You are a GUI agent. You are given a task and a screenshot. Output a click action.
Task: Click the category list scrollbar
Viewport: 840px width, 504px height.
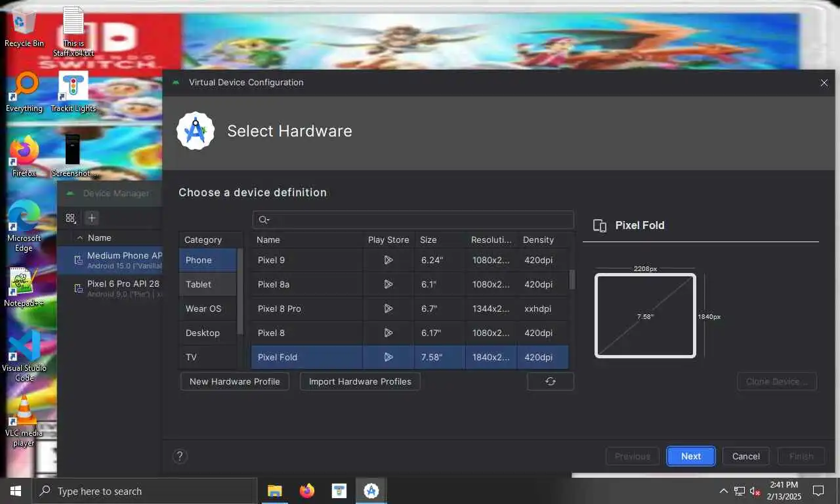click(240, 291)
